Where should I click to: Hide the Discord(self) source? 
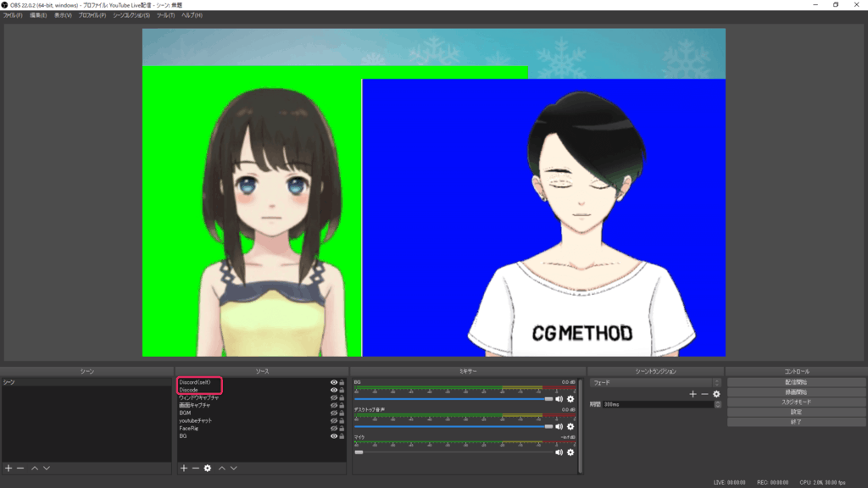tap(333, 383)
